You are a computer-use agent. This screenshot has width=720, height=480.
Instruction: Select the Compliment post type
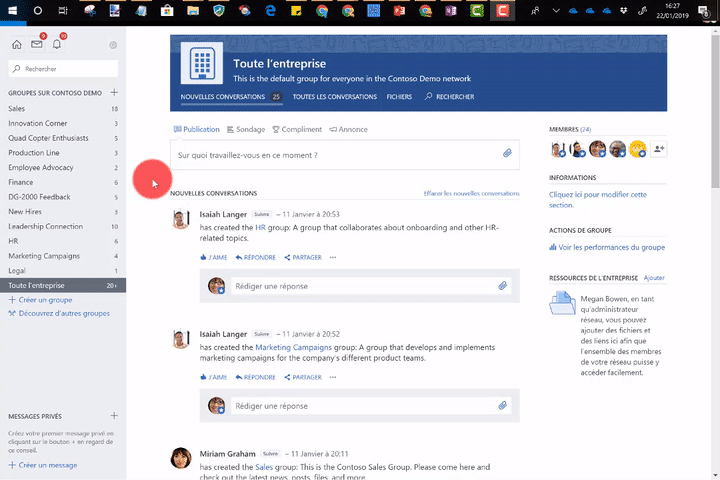[x=297, y=129]
